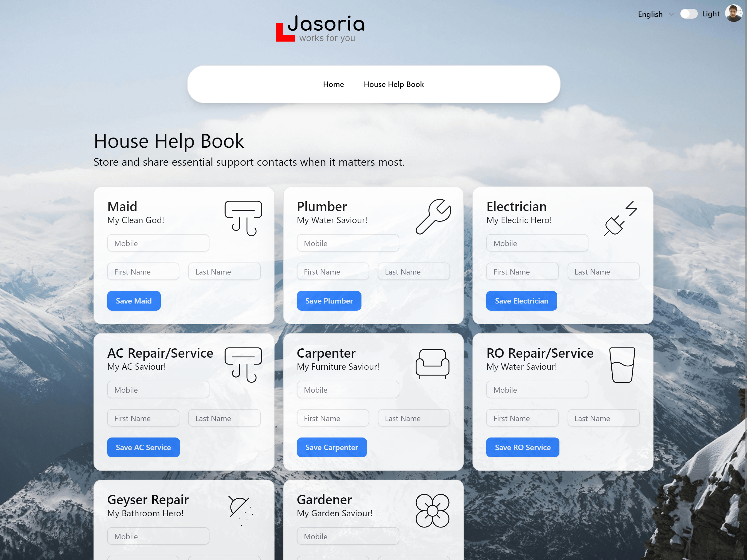Screen dimensions: 747x560
Task: Click the Plumber wrench icon
Action: pyautogui.click(x=433, y=217)
